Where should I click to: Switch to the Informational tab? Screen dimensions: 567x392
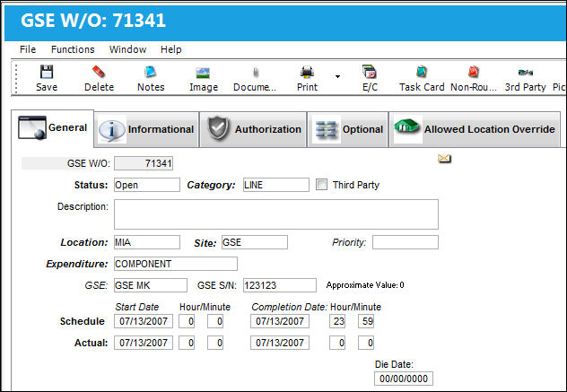146,129
